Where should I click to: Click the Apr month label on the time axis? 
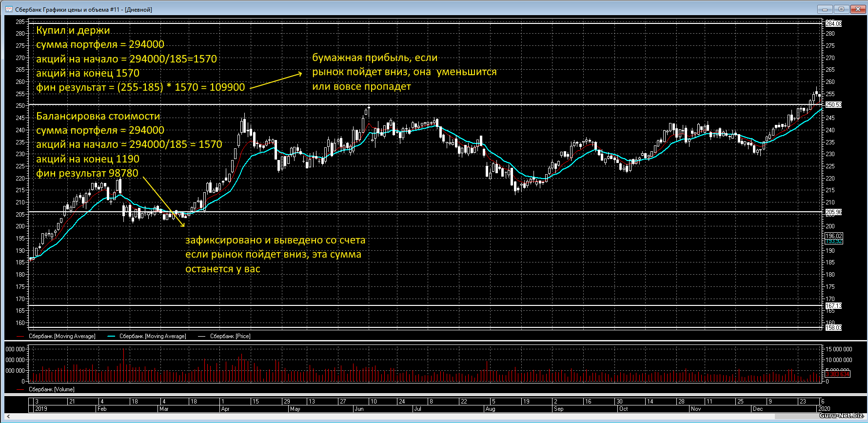coord(225,409)
